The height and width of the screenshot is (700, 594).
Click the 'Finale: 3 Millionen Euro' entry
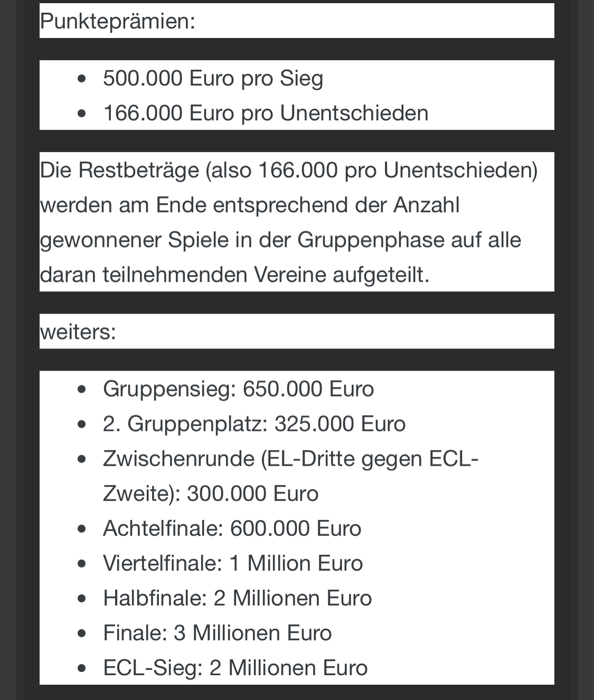coord(217,633)
